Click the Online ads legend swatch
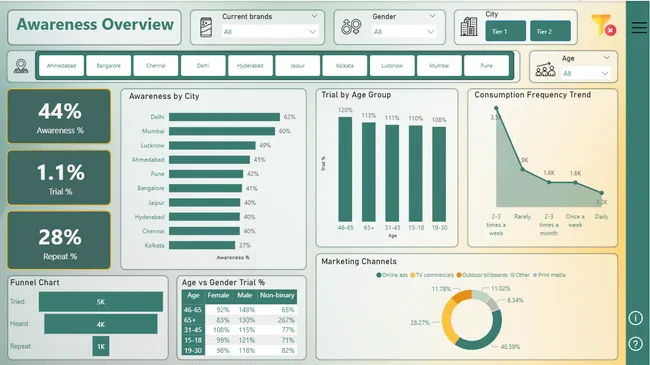This screenshot has height=365, width=650. pos(379,275)
